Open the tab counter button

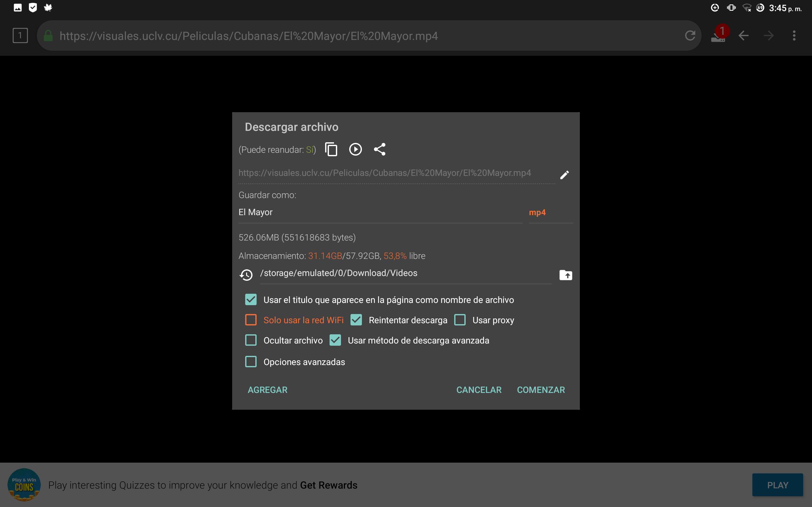point(20,35)
